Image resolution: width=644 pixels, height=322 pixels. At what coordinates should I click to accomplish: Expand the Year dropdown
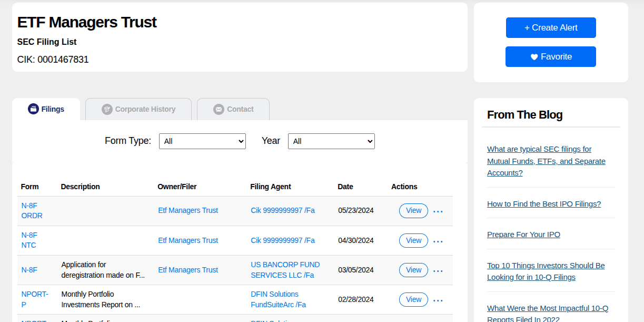331,141
